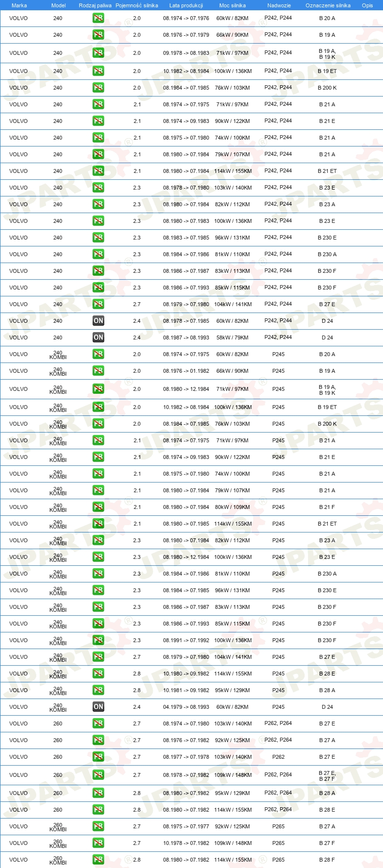Viewport: 383px width, 868px height.
Task: Click the petrol icon in the 08.1976 -> 07.1979 row
Action: [98, 35]
